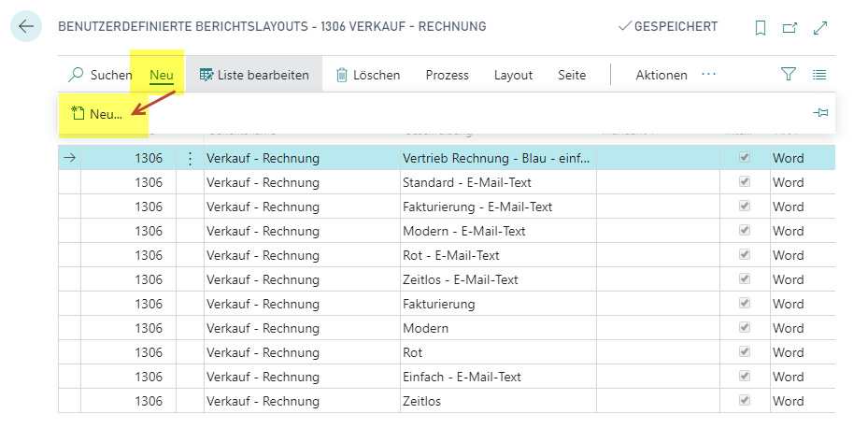Select description 'Vertrieb Rechnung - Blau - einf...'

496,158
